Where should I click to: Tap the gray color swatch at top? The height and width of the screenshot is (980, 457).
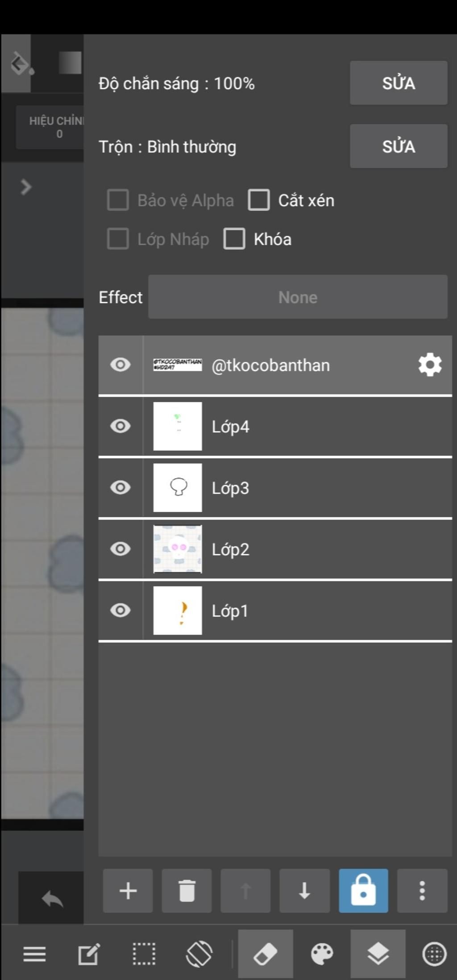pyautogui.click(x=70, y=62)
